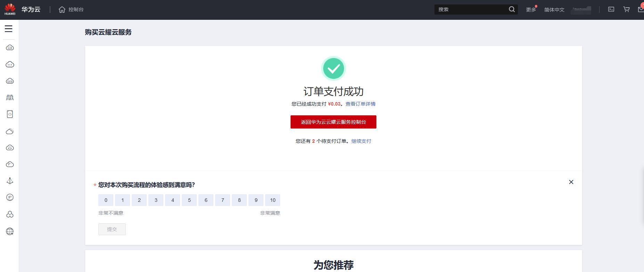Rate satisfaction score 1

pyautogui.click(x=123, y=200)
